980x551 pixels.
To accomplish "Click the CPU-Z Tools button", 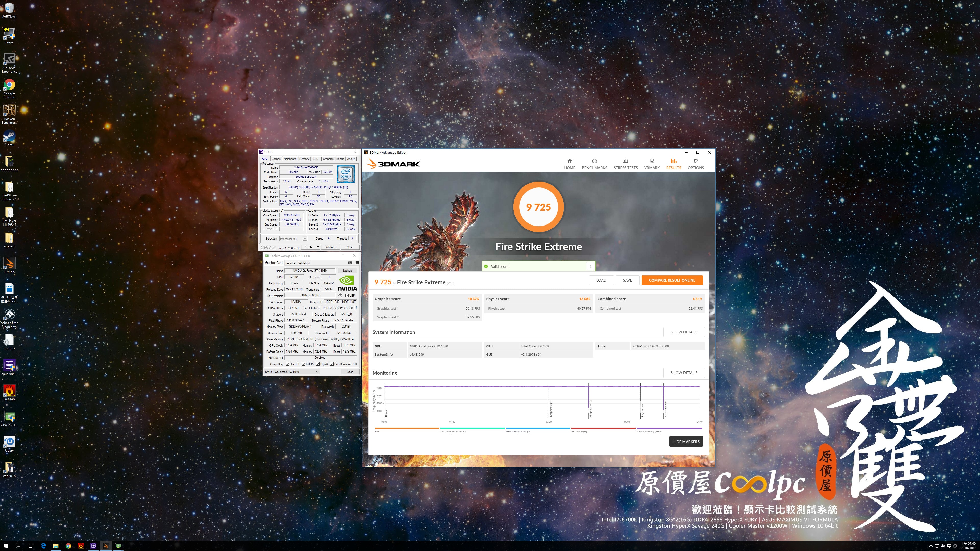I will point(309,247).
